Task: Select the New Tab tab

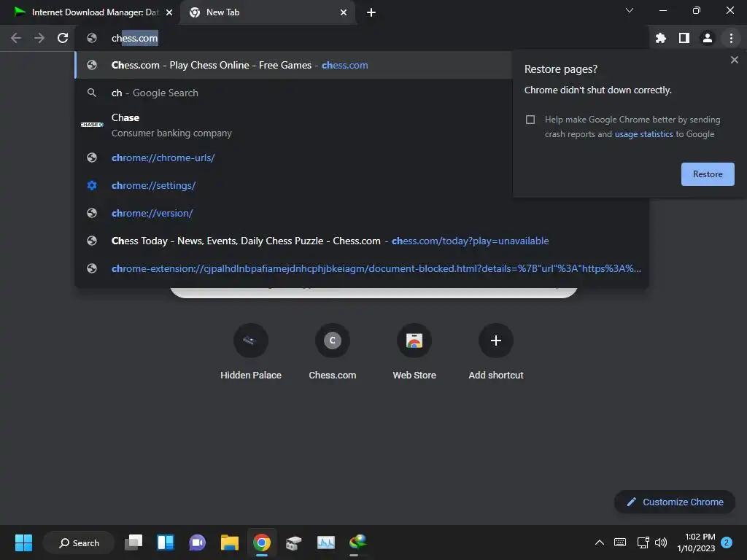Action: pyautogui.click(x=267, y=12)
